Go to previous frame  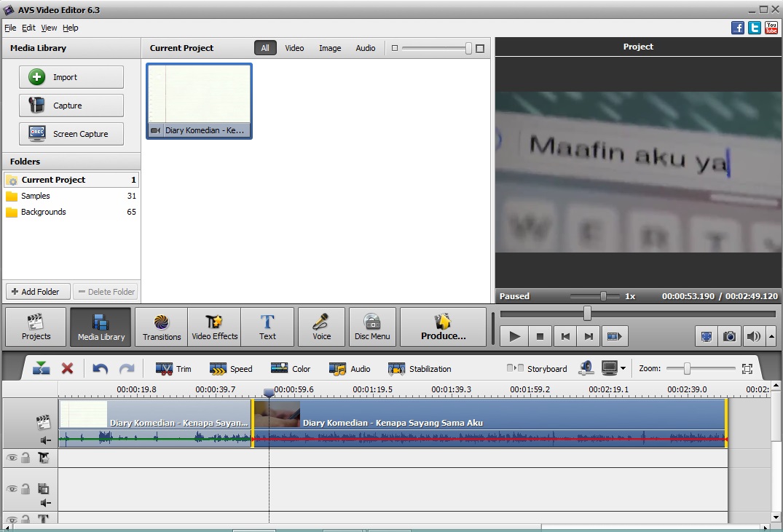(564, 336)
